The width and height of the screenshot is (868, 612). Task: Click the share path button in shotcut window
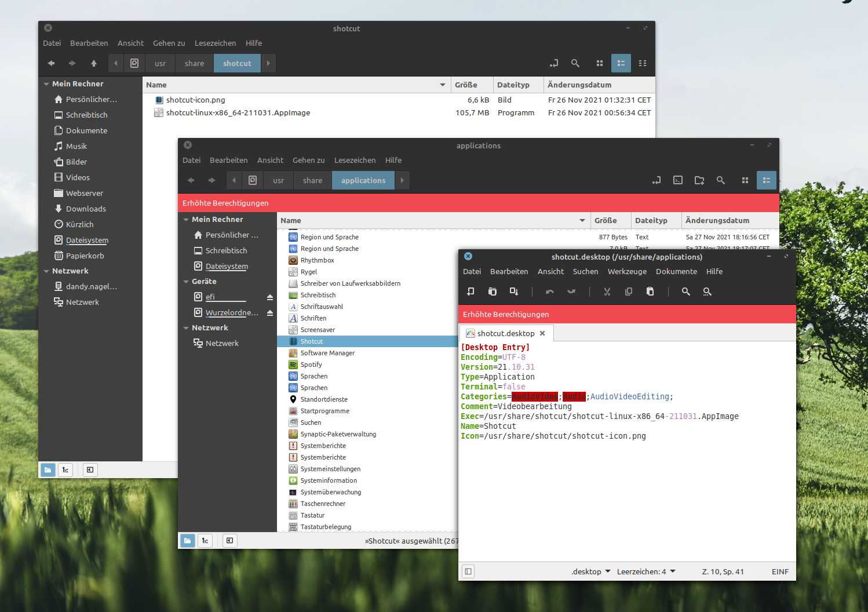coord(194,63)
